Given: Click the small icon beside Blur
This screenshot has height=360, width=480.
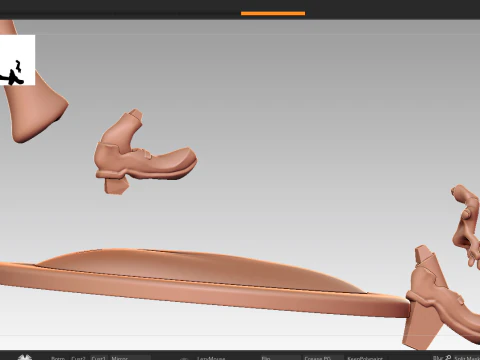Looking at the screenshot, I should [x=448, y=358].
